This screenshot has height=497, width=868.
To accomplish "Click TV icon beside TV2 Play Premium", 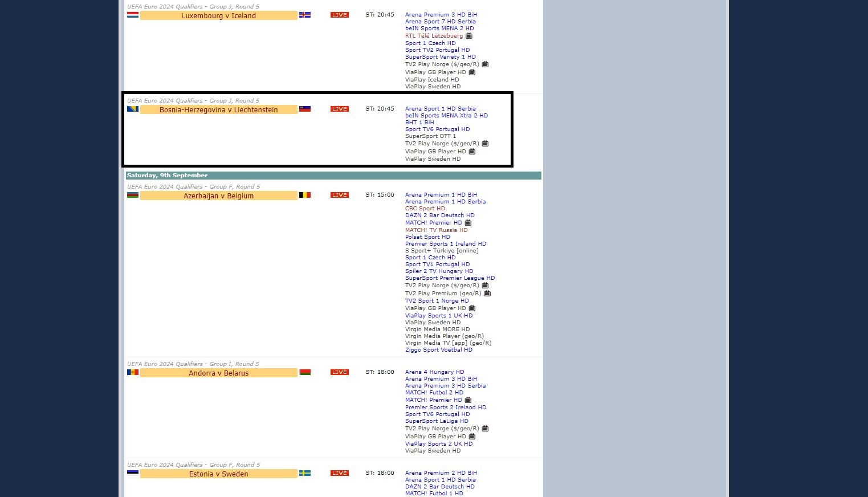I will tap(487, 294).
